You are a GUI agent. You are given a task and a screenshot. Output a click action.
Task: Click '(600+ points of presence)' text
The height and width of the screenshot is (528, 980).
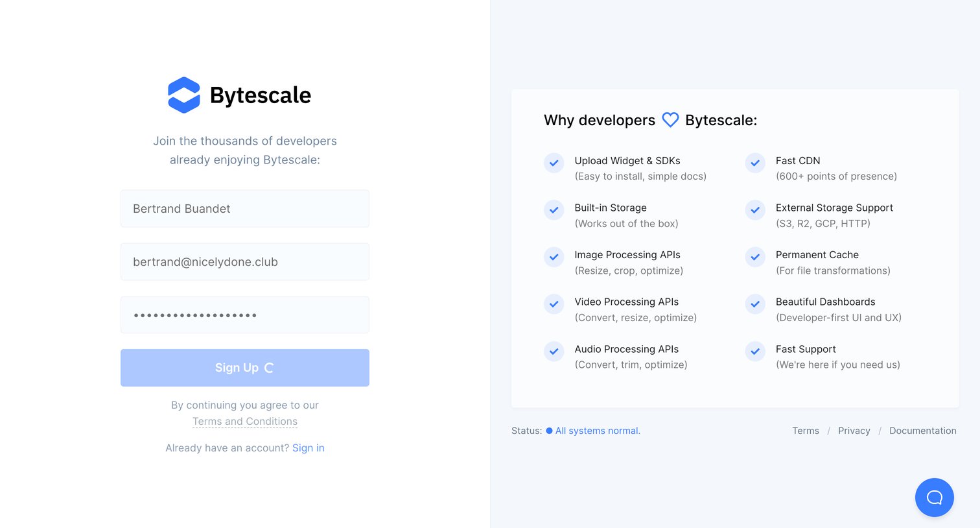click(836, 176)
